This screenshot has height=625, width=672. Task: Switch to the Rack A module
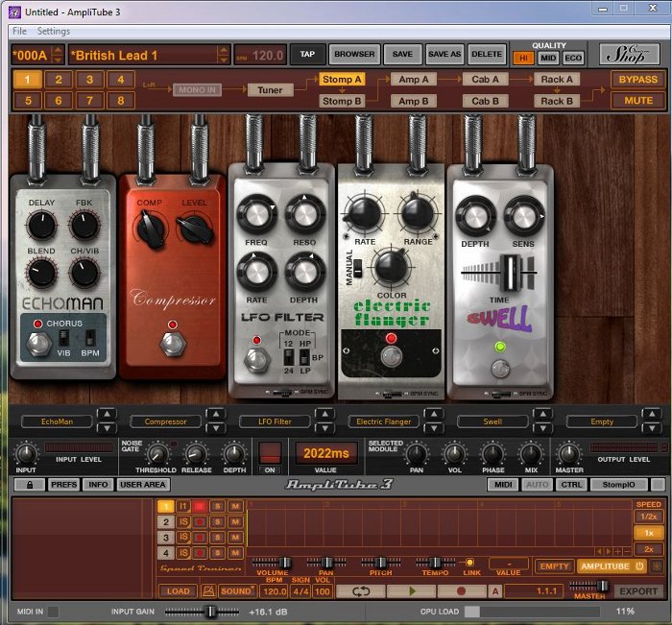point(556,80)
